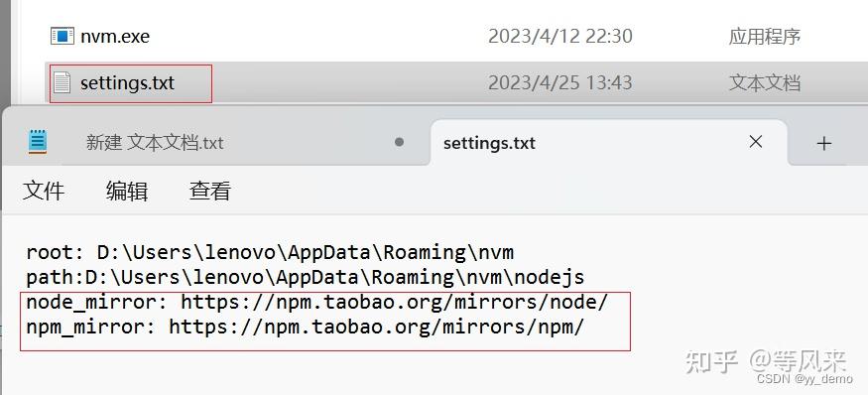Click the unsaved dot on 新建 文本文档 tab

coord(399,142)
